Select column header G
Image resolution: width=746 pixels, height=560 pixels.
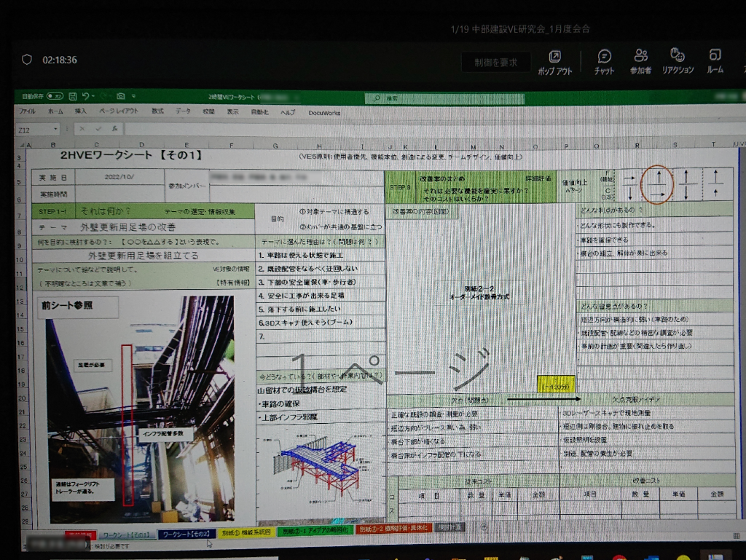(275, 146)
